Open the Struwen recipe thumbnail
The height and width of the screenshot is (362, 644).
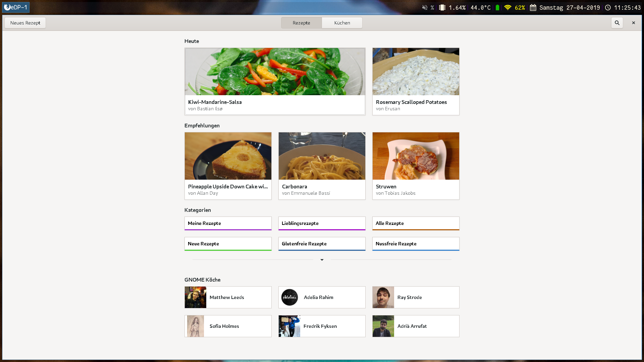click(416, 156)
